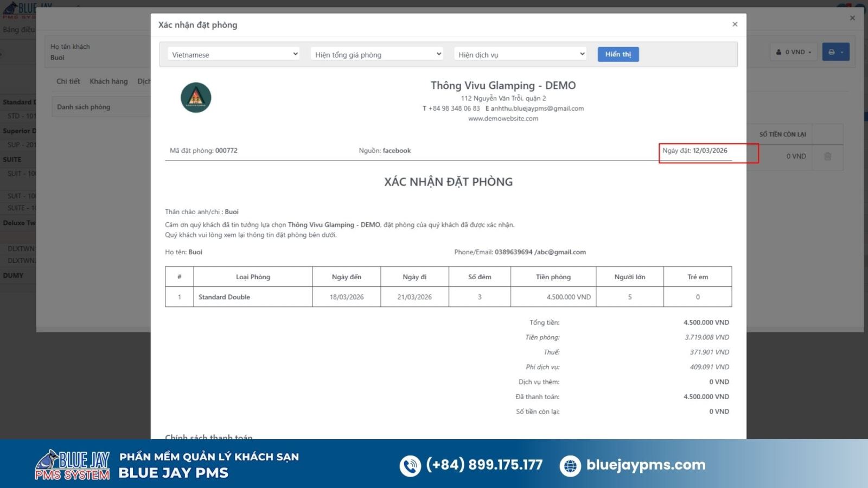Close the Xác nhận đặt phòng dialog

(735, 24)
